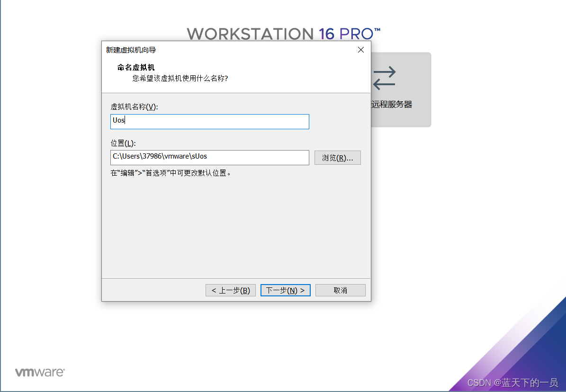Click the hint about changing the default location
Screen dimensions: 566x392
[x=171, y=173]
